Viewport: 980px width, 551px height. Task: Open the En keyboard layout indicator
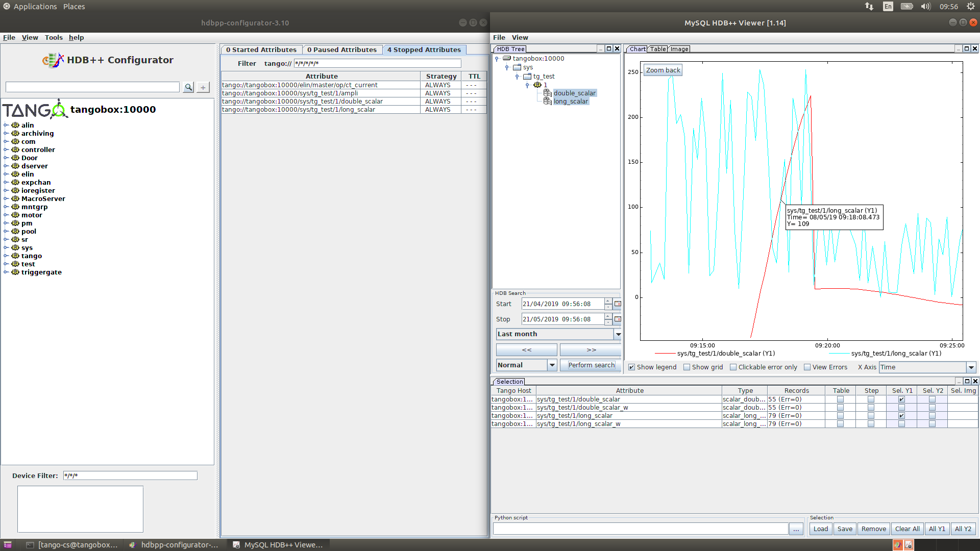pos(888,7)
